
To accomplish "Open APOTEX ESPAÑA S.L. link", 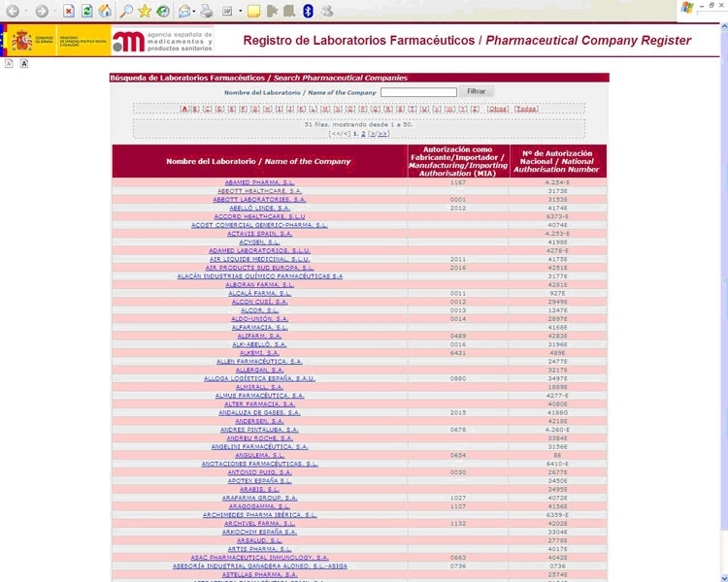I will 259,481.
